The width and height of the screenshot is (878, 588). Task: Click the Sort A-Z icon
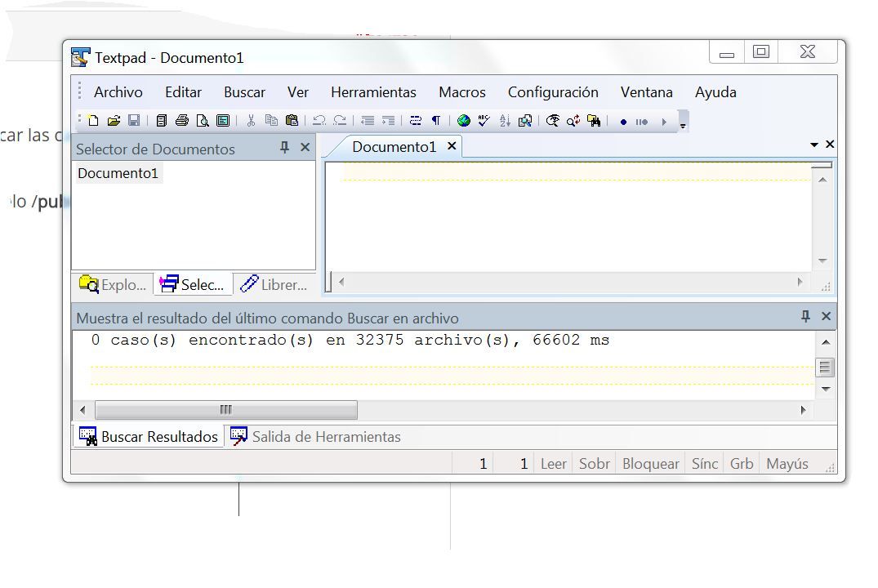click(x=505, y=120)
